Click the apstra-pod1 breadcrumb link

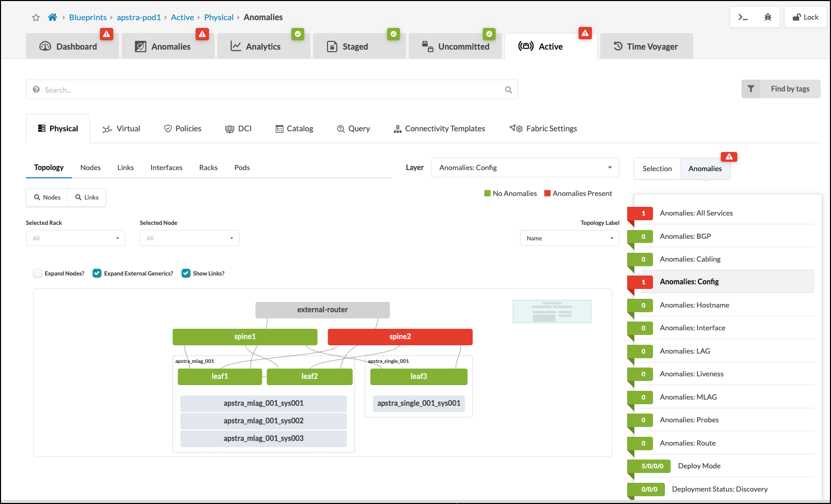[x=139, y=18]
